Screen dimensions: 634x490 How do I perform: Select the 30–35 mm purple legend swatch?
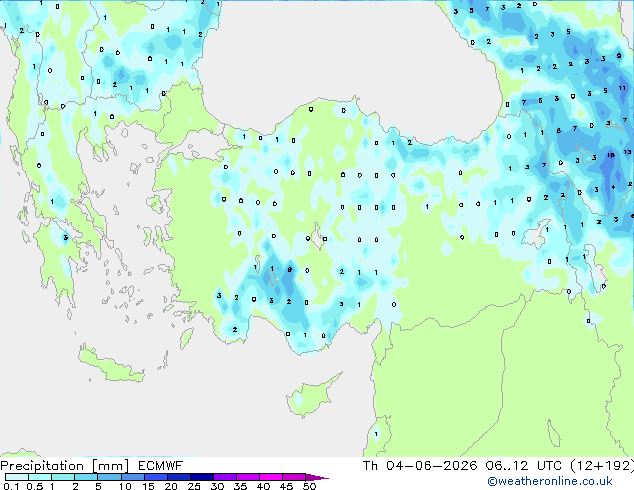[225, 477]
